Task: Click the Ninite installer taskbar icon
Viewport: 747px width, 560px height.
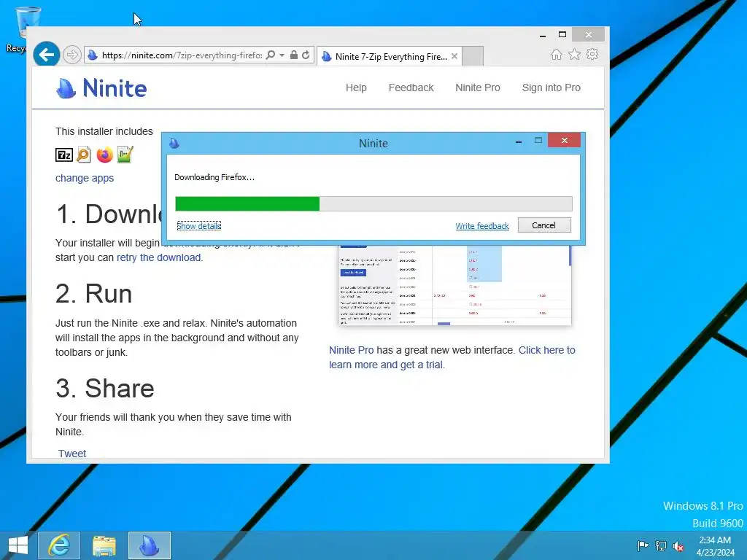Action: 149,545
